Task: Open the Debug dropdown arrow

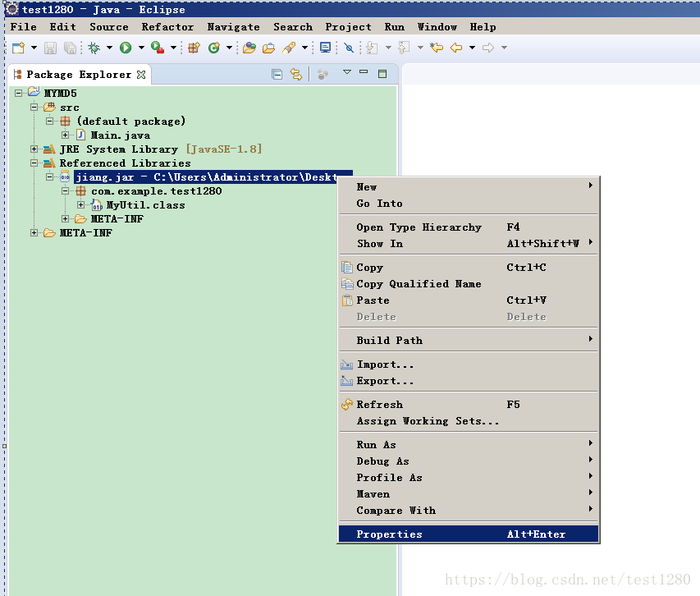Action: coord(109,48)
